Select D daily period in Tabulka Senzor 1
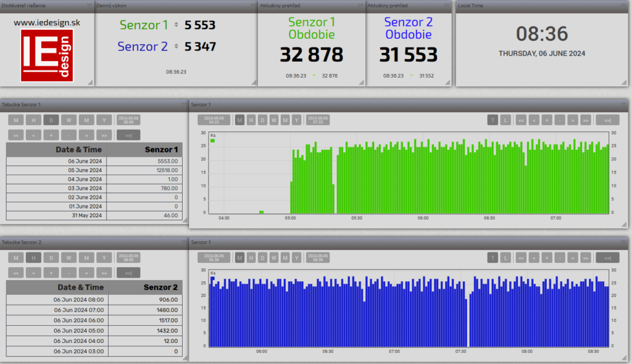The height and width of the screenshot is (364, 632). (x=51, y=120)
